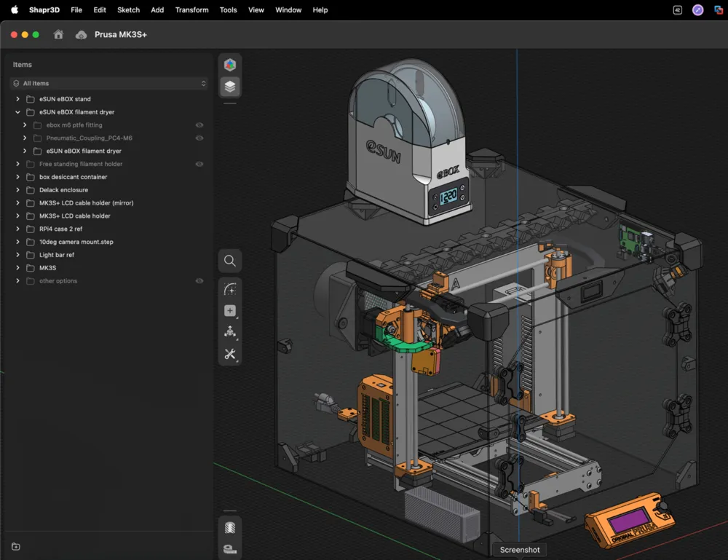Select the Light bar ref item
728x560 pixels.
[57, 255]
